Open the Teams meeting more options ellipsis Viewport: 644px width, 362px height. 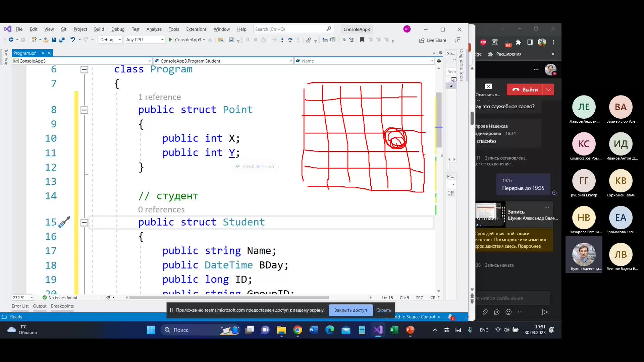(536, 70)
